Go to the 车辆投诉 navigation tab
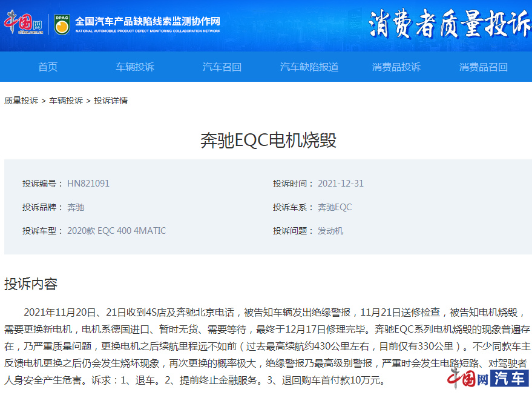This screenshot has width=532, height=395. pos(135,67)
